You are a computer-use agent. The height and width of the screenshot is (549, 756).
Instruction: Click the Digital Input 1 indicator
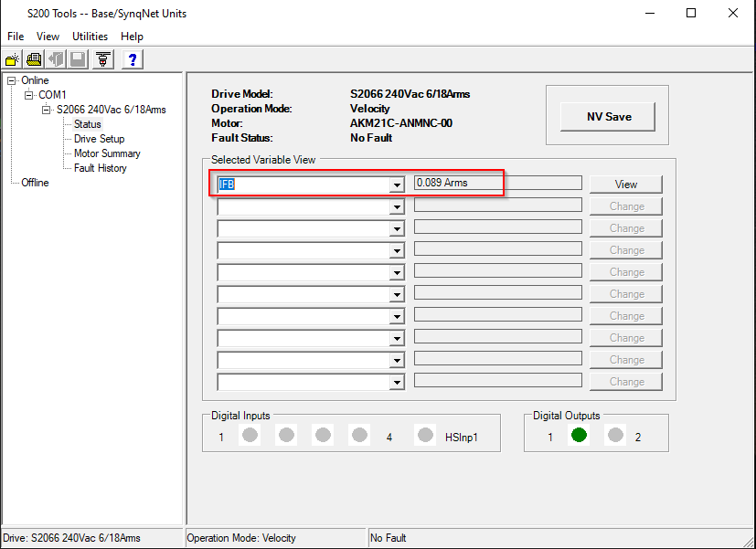tap(250, 435)
